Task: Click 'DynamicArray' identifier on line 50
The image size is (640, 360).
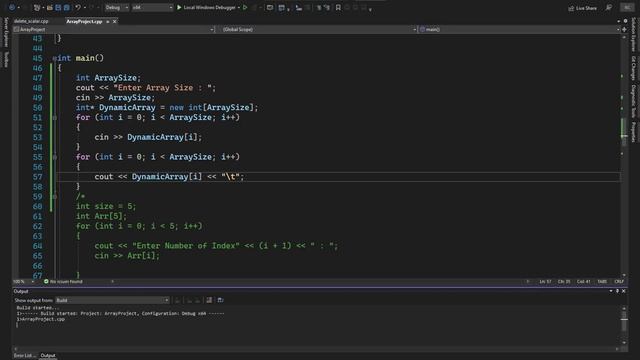Action: click(x=127, y=108)
